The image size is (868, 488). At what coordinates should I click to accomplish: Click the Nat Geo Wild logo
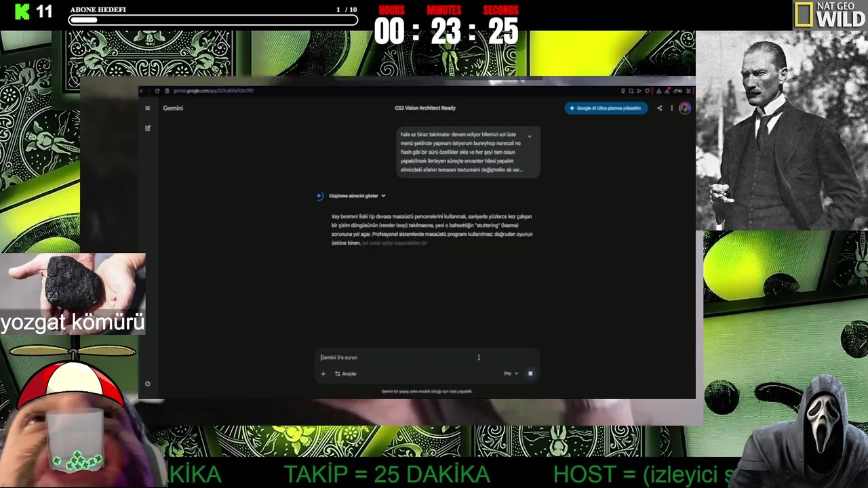pos(830,15)
